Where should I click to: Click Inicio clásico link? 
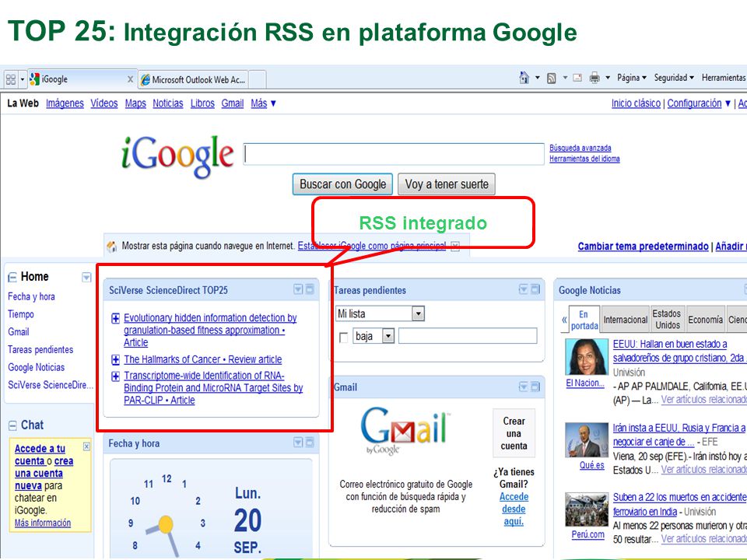point(636,103)
